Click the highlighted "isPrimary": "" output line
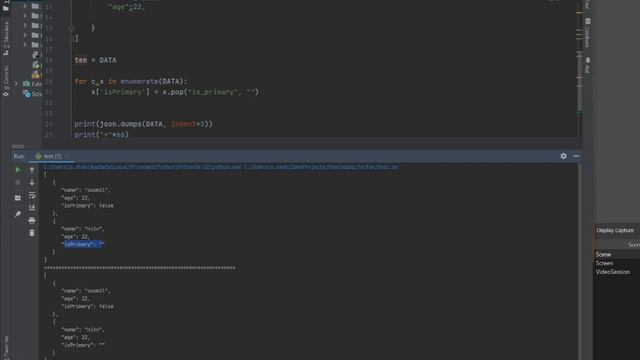640x360 pixels. point(83,244)
